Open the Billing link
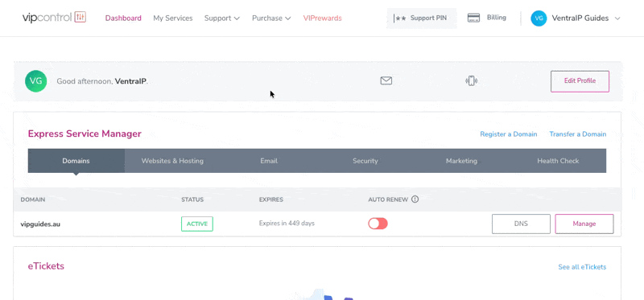Screen dimensions: 644x300 pos(497,18)
